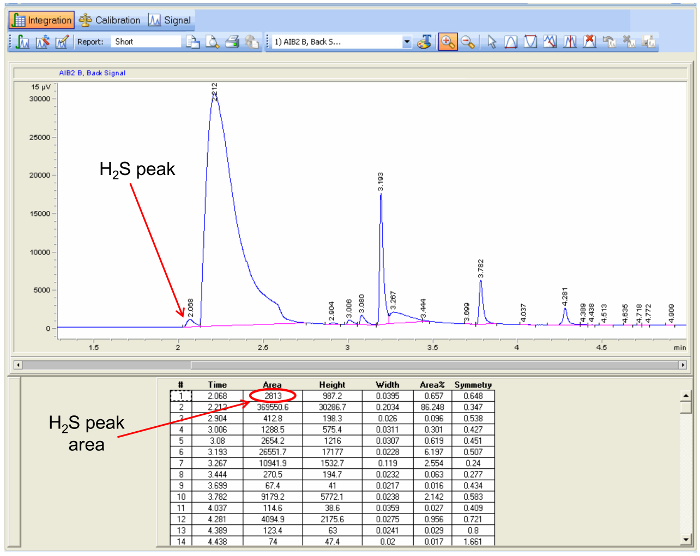Select the zoom in magnifier tool
Image resolution: width=700 pixels, height=556 pixels.
point(447,42)
